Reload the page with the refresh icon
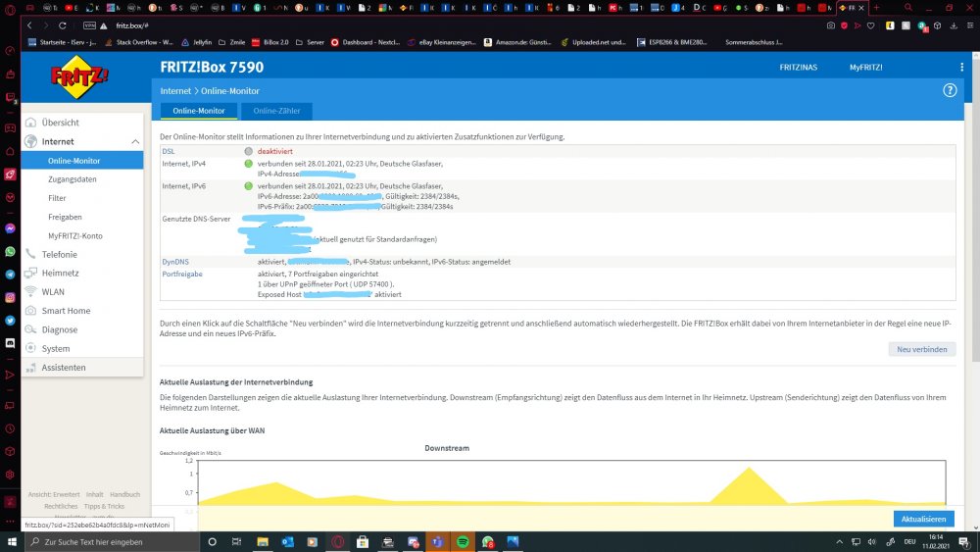The width and height of the screenshot is (980, 552). click(63, 25)
